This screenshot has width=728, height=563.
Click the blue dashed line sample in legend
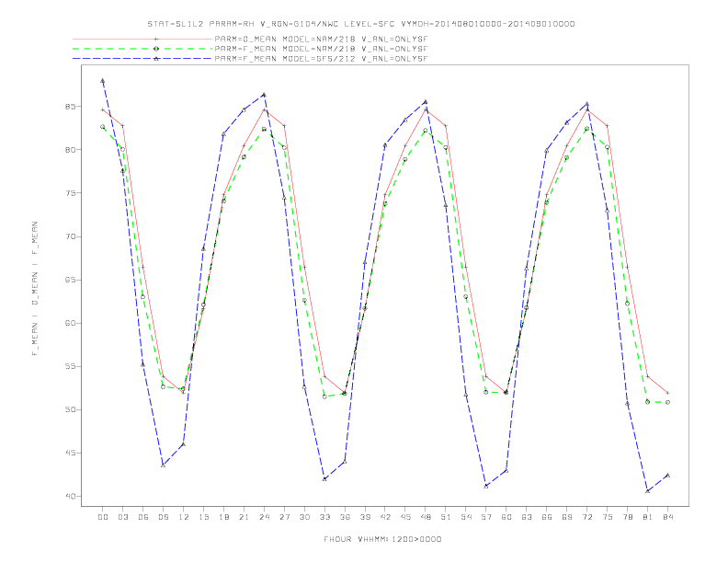coord(142,59)
